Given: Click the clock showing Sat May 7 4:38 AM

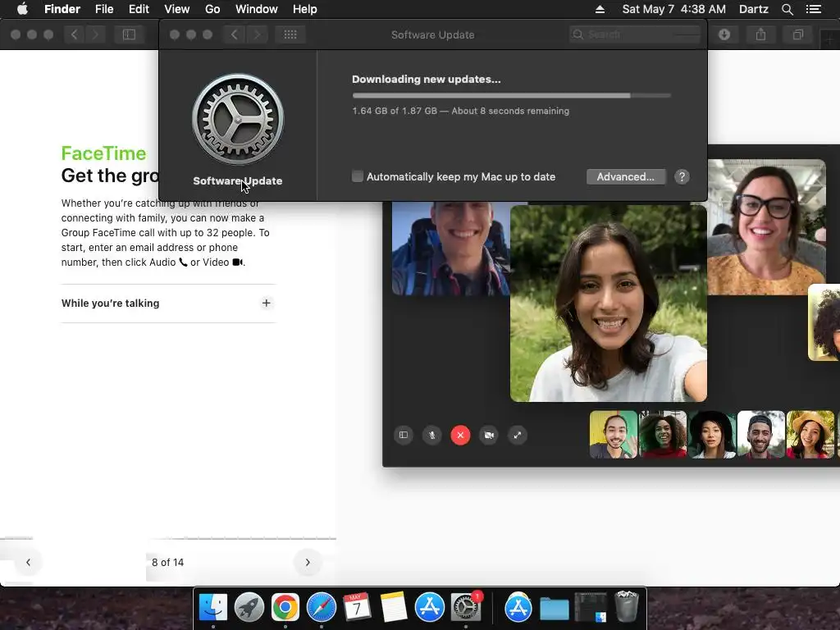Looking at the screenshot, I should point(674,9).
